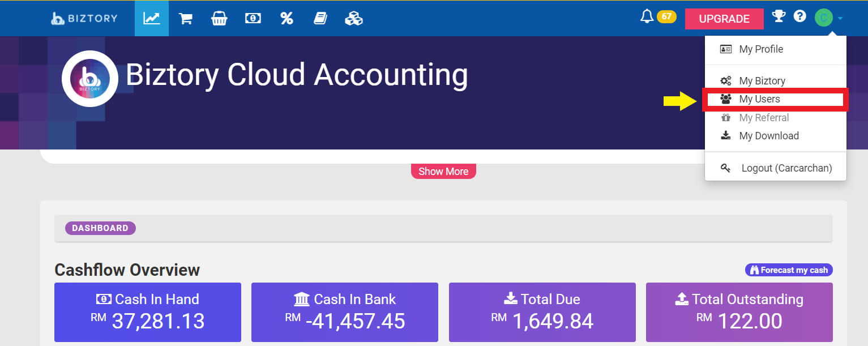Image resolution: width=868 pixels, height=346 pixels.
Task: Click the Biztory Cloud Accounting title
Action: [x=297, y=74]
